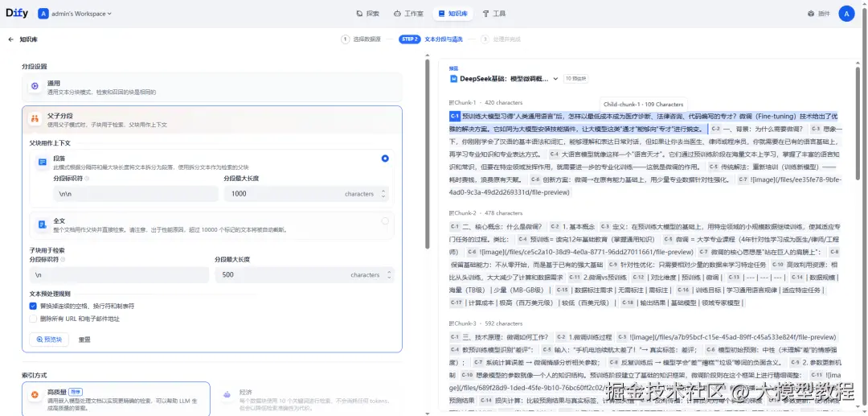Adjust the 1000 characters stepper arrows

coord(383,194)
